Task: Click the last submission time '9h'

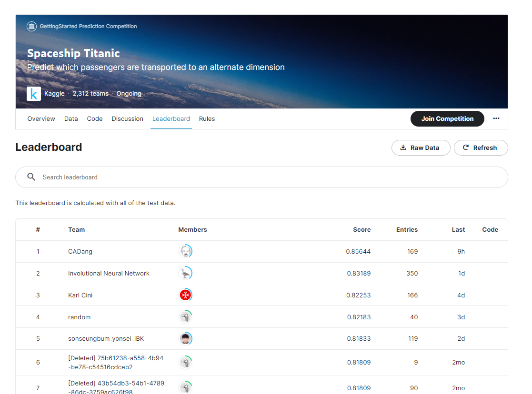Action: pos(461,252)
